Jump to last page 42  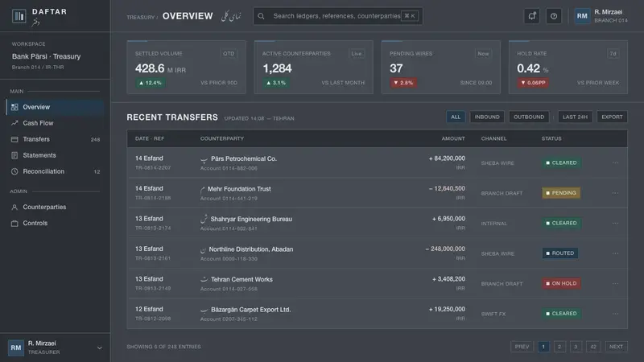593,347
